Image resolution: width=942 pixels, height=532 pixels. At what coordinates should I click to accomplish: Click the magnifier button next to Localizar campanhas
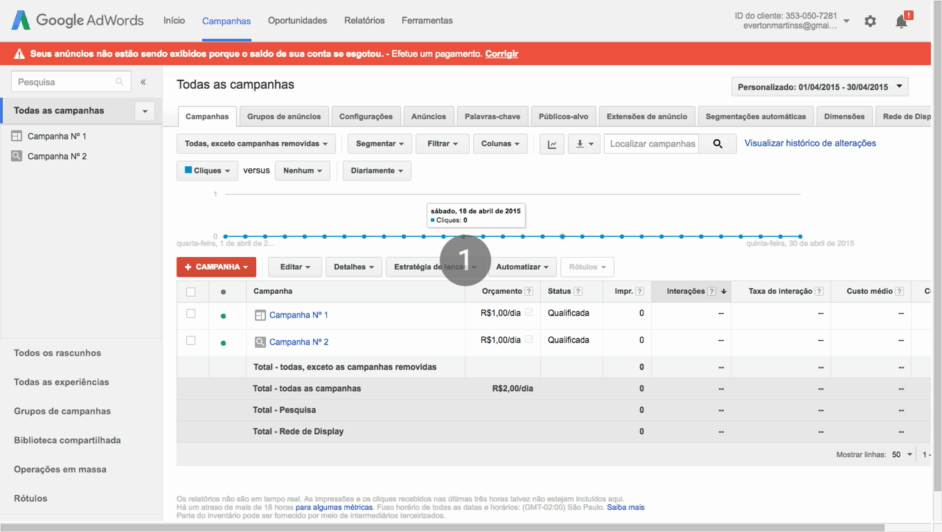pos(717,144)
